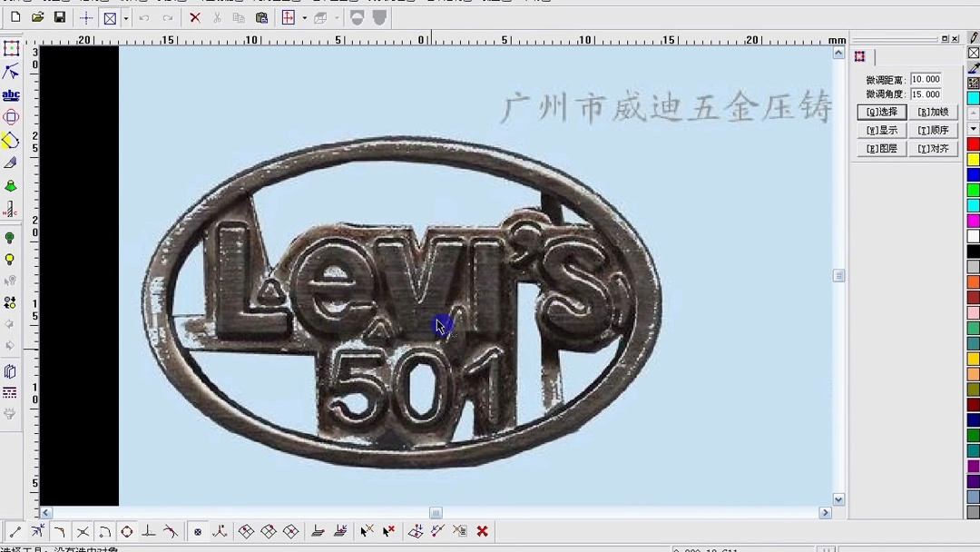Save the document using the Save icon
980x552 pixels.
tap(58, 16)
